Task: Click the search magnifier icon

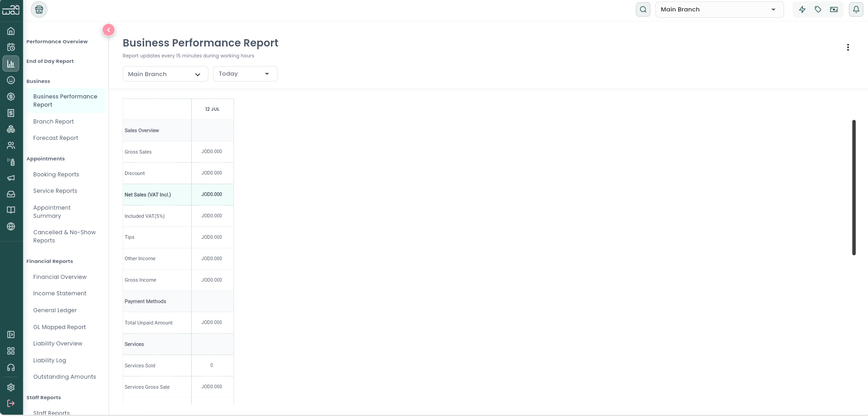Action: pos(643,10)
